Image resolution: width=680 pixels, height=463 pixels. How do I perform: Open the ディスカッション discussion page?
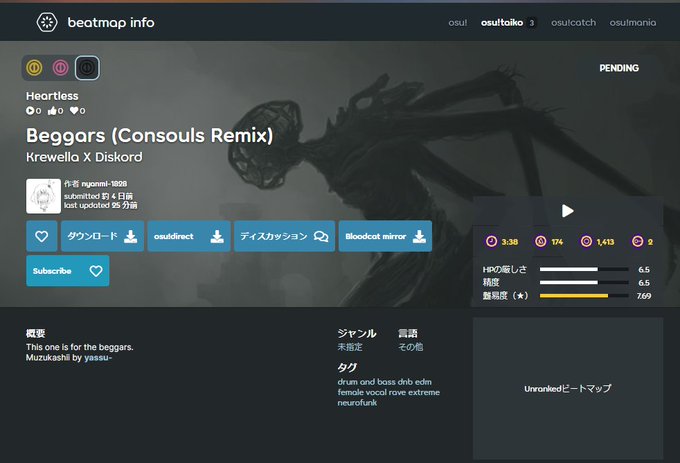click(284, 236)
